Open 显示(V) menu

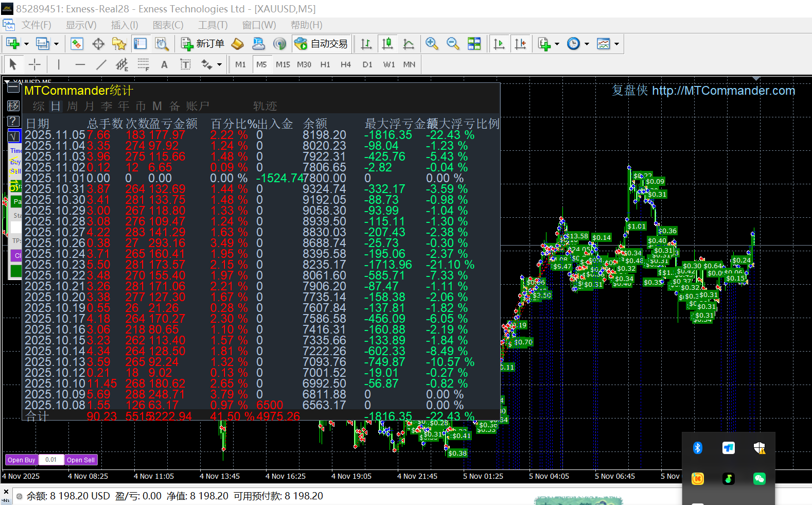click(81, 25)
